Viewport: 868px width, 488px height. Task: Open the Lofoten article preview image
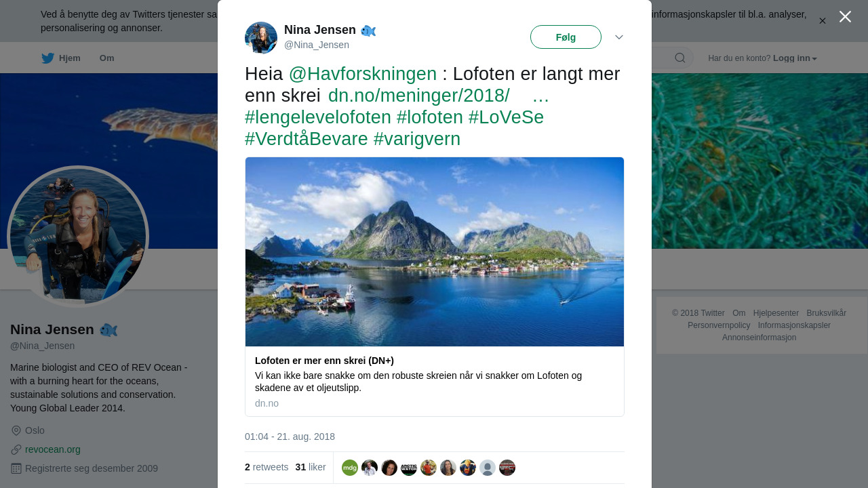pos(435,252)
